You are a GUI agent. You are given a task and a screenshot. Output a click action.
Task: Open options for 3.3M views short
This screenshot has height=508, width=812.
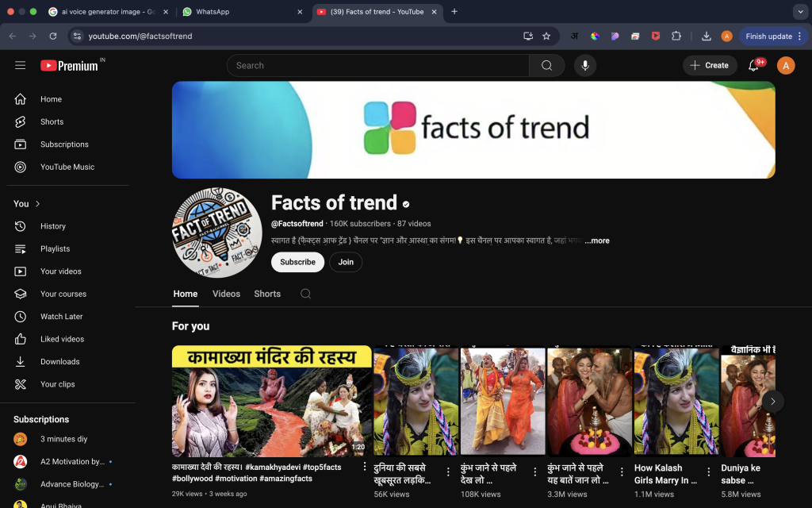coord(622,471)
